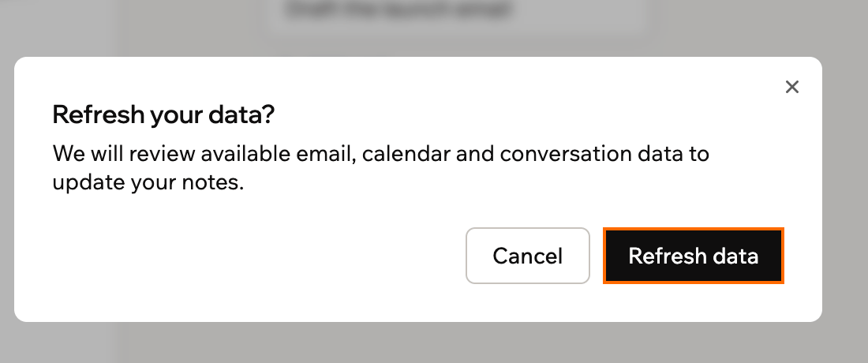Image resolution: width=868 pixels, height=363 pixels.
Task: Click the white-outlined Cancel button
Action: pyautogui.click(x=528, y=256)
